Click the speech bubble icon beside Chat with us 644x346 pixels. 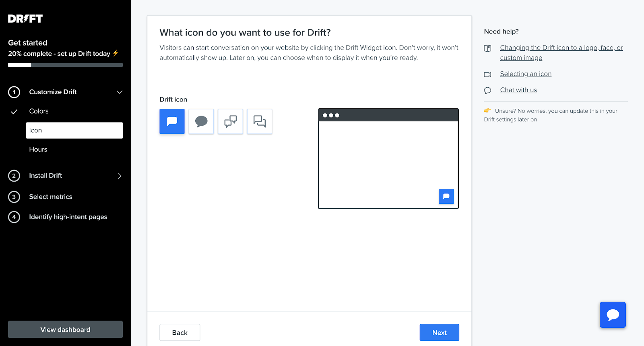(487, 91)
